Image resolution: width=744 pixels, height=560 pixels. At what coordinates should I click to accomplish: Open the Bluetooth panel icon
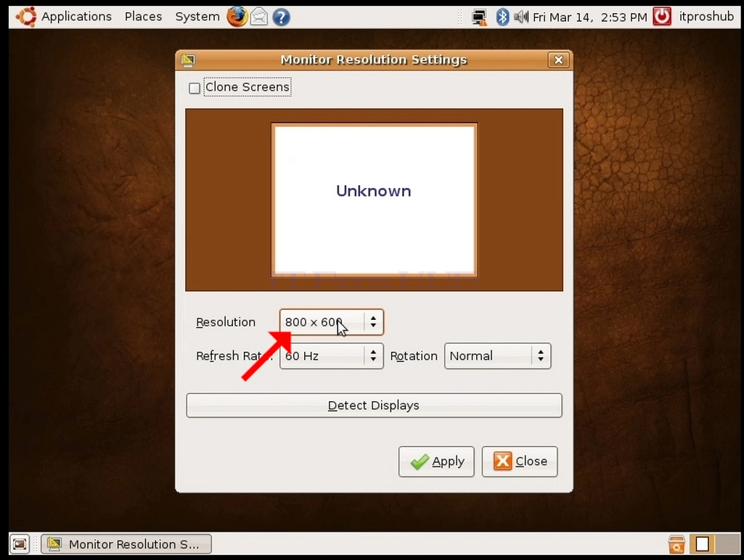[502, 17]
